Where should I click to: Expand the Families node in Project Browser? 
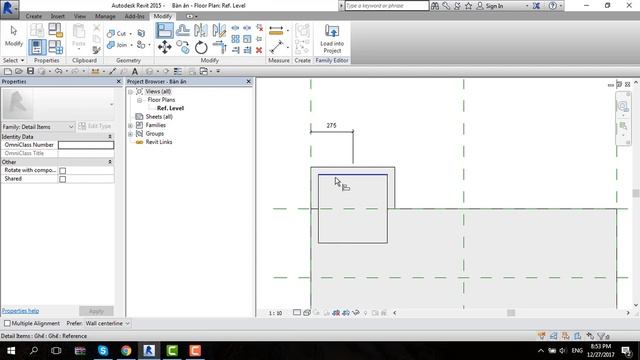click(x=130, y=125)
